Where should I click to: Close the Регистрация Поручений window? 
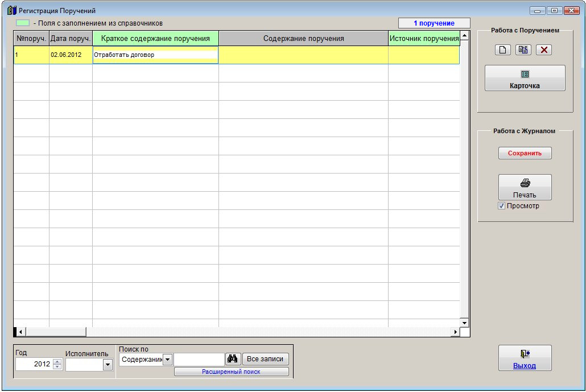[572, 11]
